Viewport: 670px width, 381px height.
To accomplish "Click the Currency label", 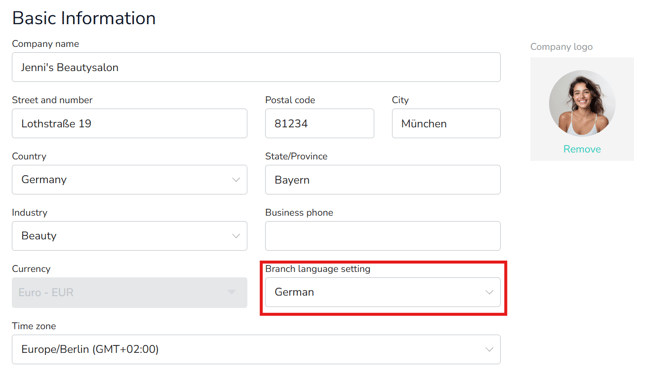I will coord(31,269).
